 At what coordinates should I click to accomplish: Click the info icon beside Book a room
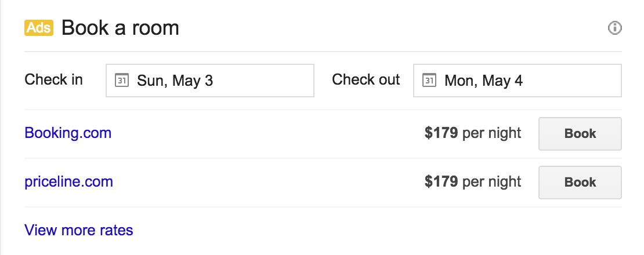tap(614, 28)
